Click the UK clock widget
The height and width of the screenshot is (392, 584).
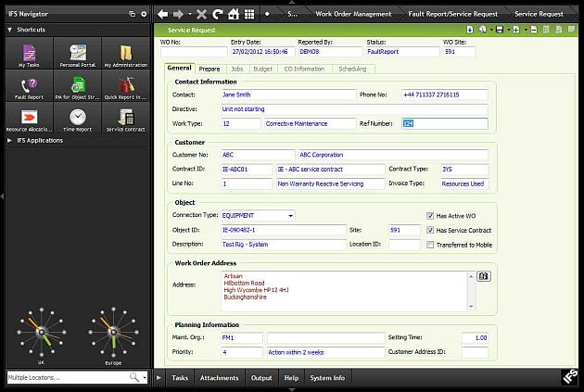(x=42, y=333)
